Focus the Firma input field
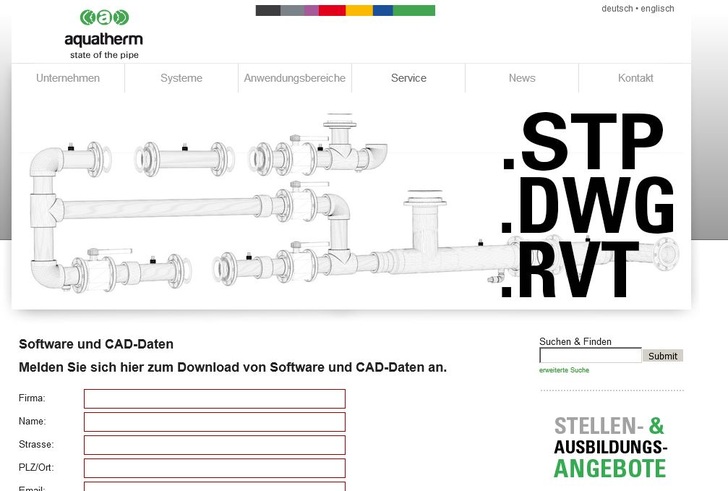Screen dimensions: 728x491 (214, 399)
